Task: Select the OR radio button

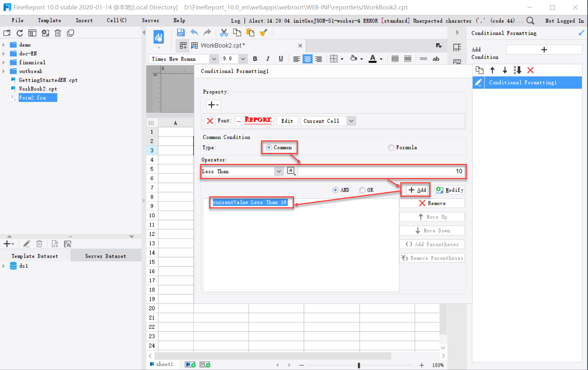Action: click(362, 190)
